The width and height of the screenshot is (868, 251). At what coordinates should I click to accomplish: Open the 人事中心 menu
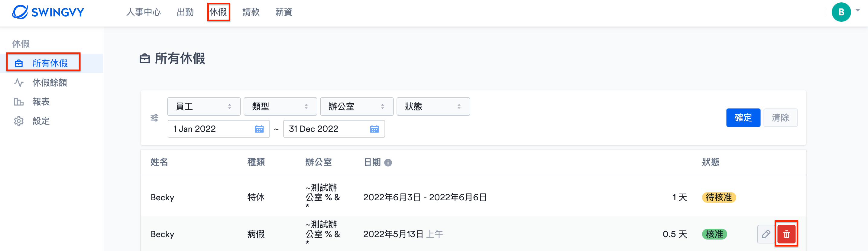144,12
